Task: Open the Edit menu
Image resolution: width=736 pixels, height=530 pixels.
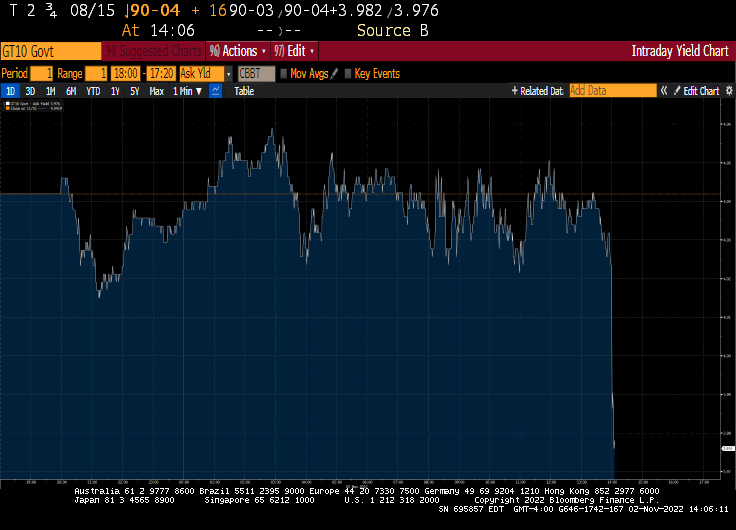Action: click(x=295, y=51)
